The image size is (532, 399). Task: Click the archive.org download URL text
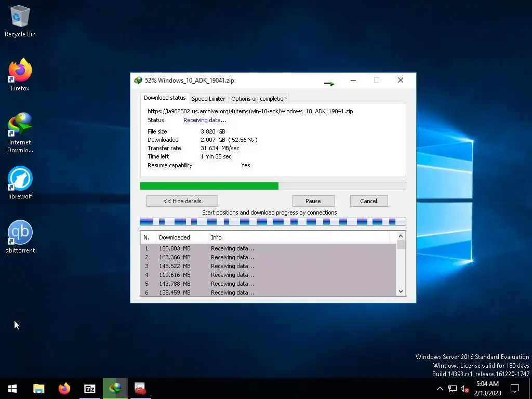click(x=250, y=111)
